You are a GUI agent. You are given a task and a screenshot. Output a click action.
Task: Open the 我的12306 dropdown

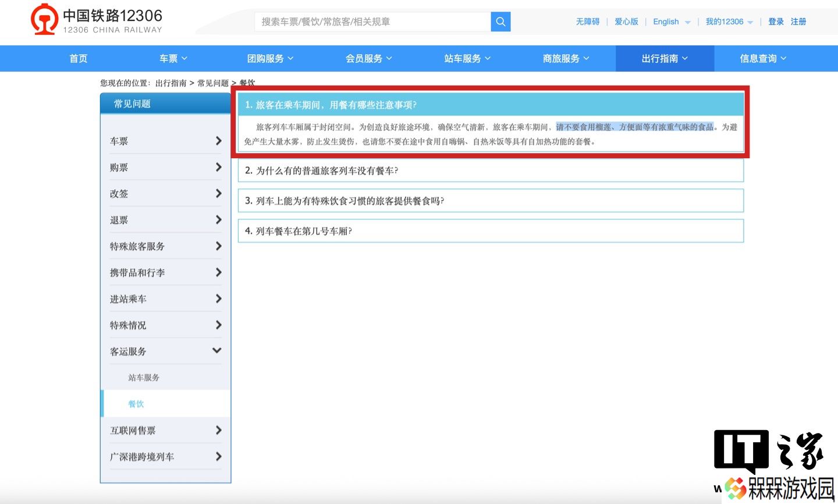pyautogui.click(x=729, y=22)
